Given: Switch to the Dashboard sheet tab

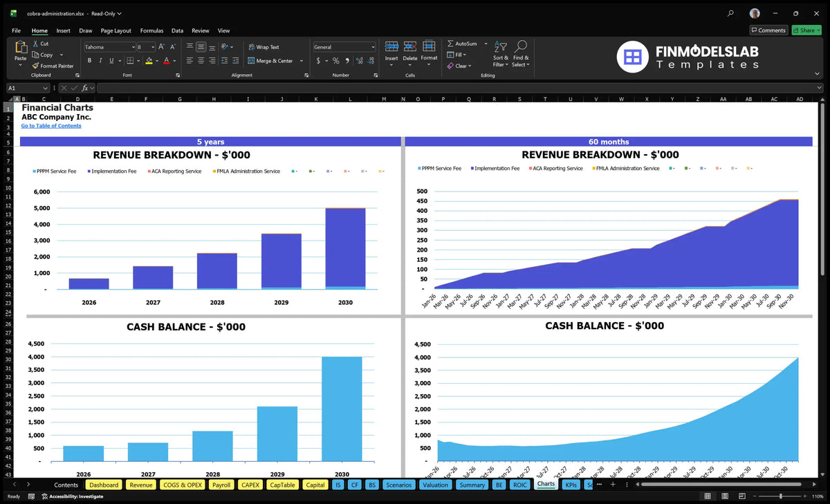Looking at the screenshot, I should [104, 485].
